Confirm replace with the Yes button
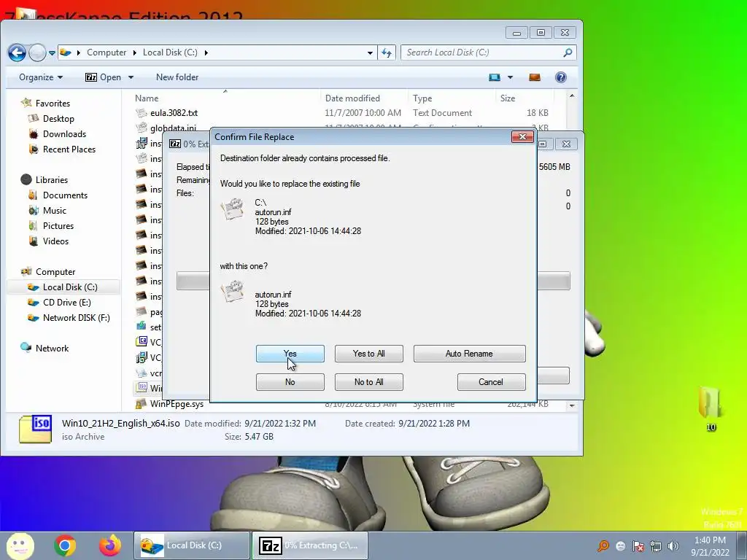Screen dimensions: 747x560 (x=290, y=354)
